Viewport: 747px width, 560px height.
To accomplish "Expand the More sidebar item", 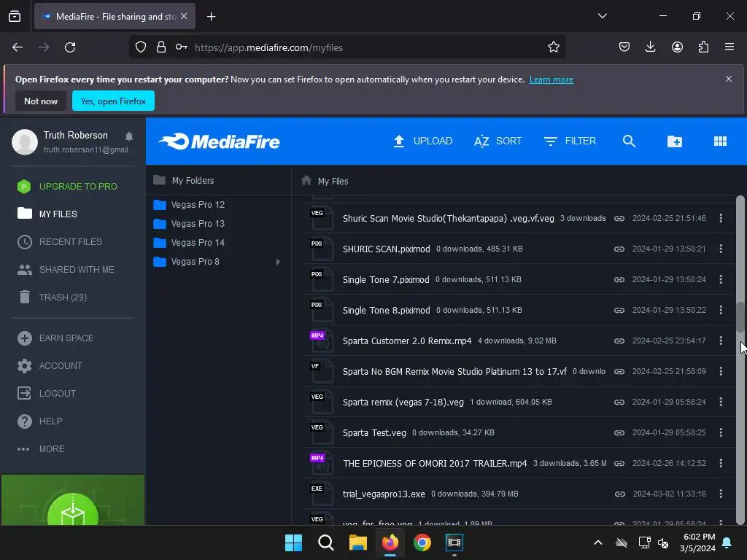I will click(52, 448).
